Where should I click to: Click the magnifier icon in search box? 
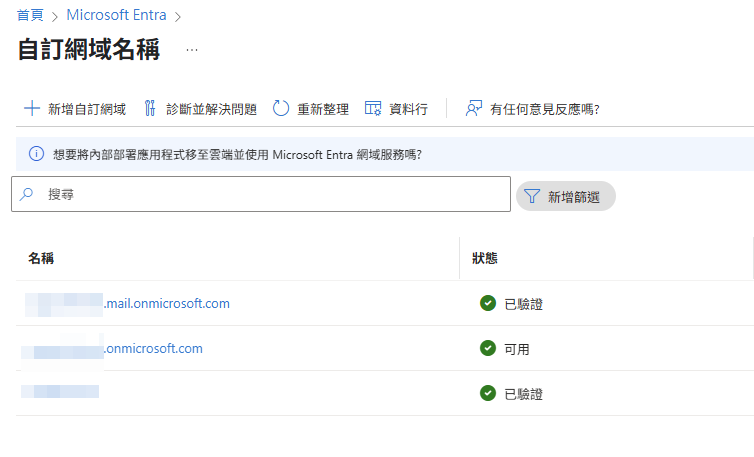pos(27,195)
